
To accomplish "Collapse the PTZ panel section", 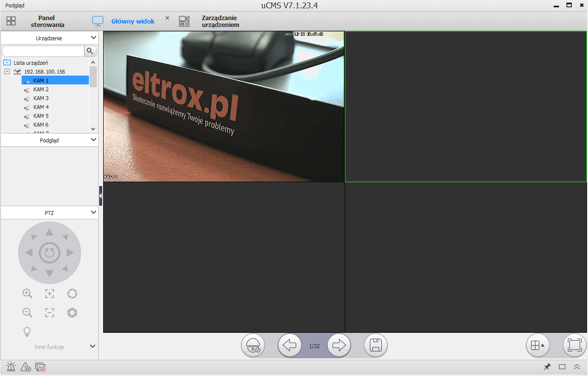I will [x=93, y=213].
